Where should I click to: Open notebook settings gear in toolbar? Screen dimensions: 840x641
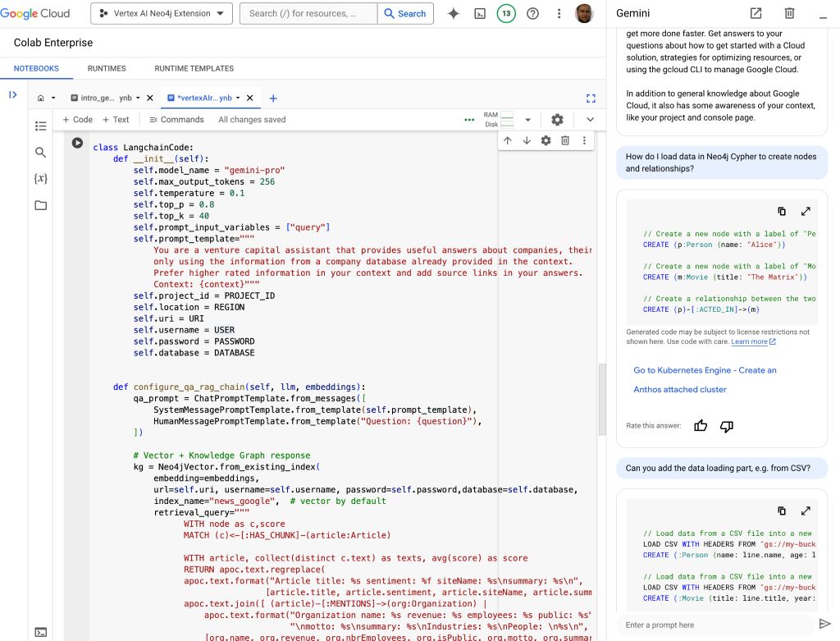(557, 120)
